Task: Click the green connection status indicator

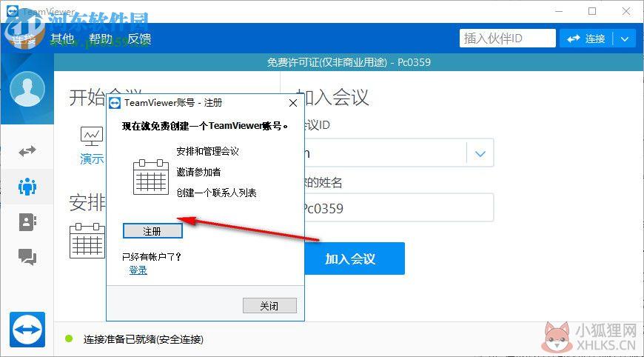Action: pyautogui.click(x=69, y=338)
